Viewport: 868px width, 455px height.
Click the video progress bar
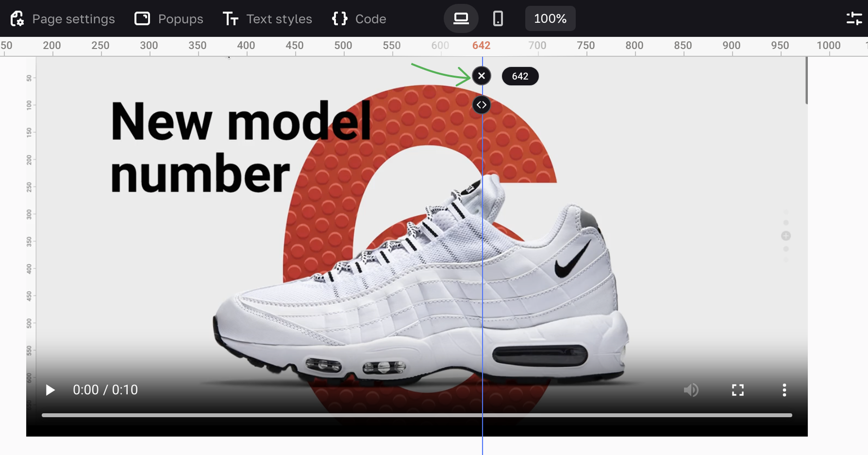tap(417, 415)
